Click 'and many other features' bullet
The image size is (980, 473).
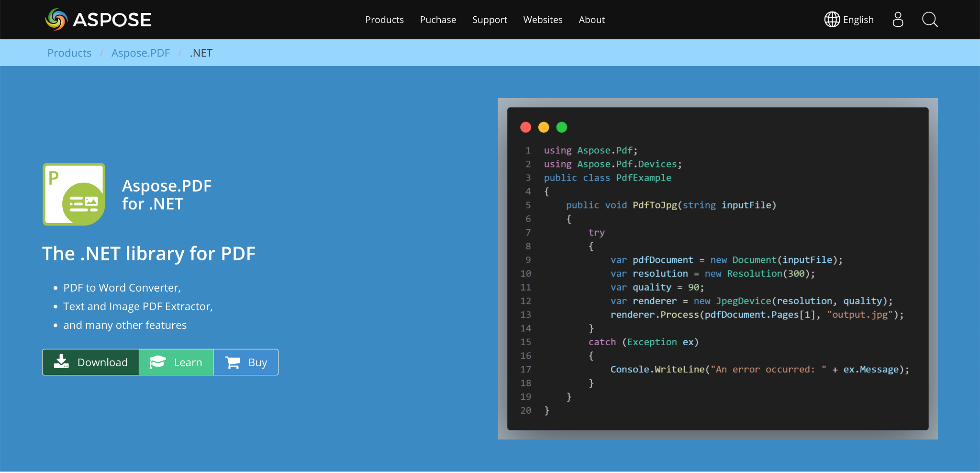[125, 325]
